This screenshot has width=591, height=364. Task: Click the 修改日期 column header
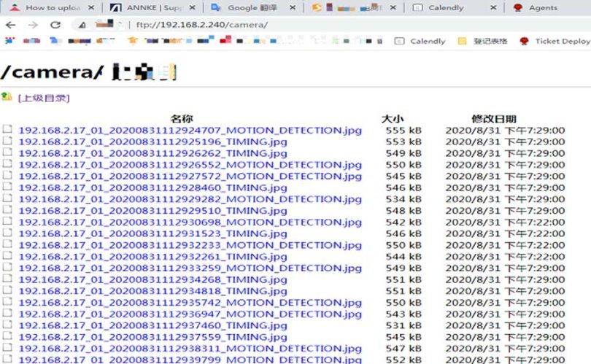[x=494, y=118]
